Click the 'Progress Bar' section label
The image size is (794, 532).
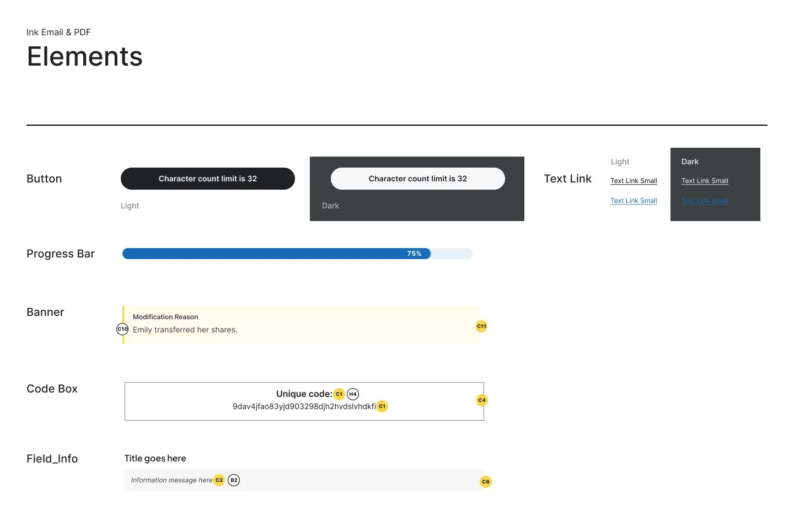[x=61, y=254]
